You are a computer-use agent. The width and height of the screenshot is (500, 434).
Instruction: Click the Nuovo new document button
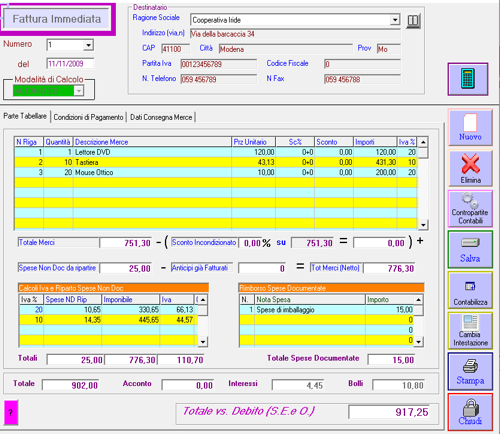pyautogui.click(x=470, y=128)
